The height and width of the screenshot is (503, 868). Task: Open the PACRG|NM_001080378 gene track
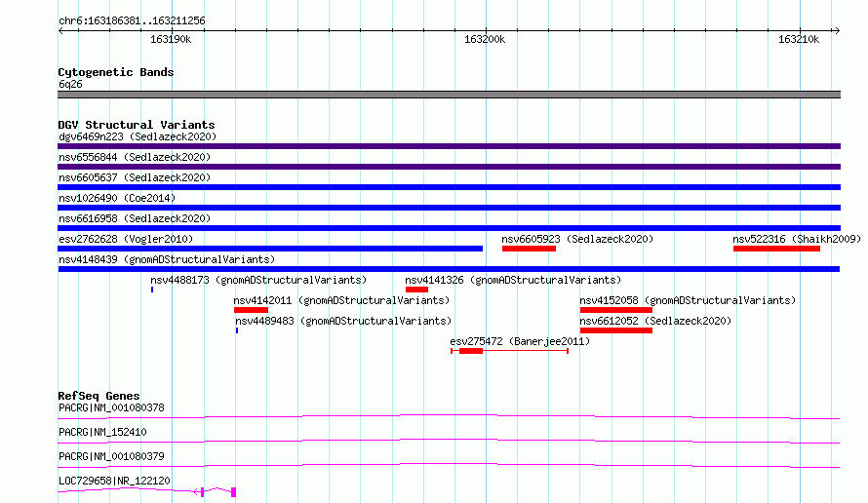(x=449, y=416)
